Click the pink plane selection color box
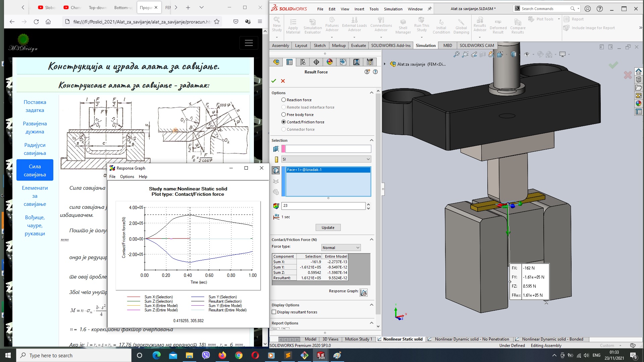The width and height of the screenshot is (644, 362). pyautogui.click(x=283, y=149)
